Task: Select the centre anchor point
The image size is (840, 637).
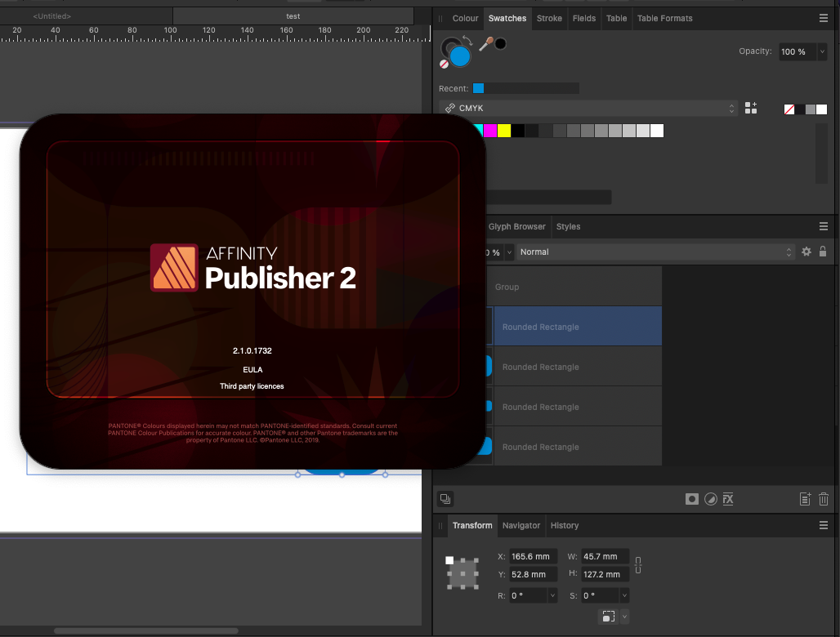Action: [x=462, y=574]
